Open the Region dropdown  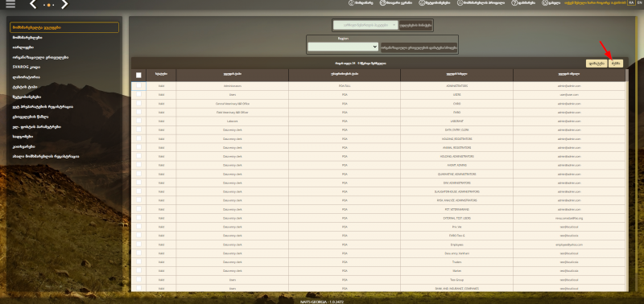pyautogui.click(x=343, y=47)
